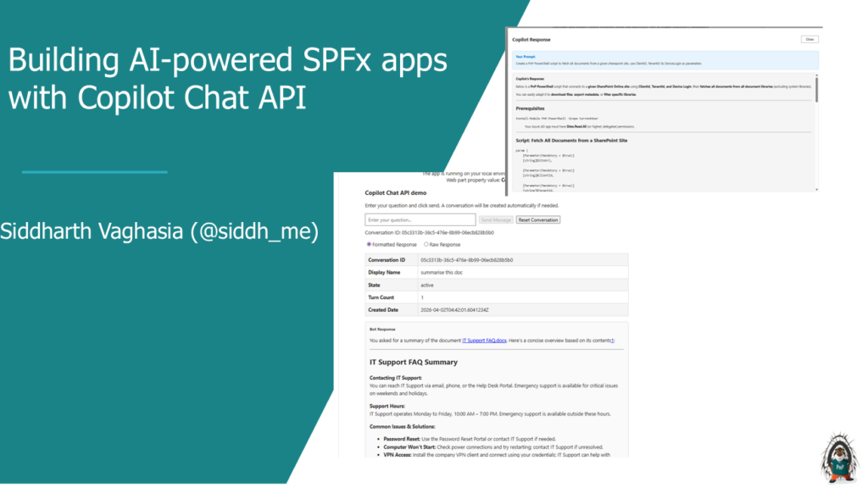The image size is (868, 488).
Task: Click the slide title 'Building AI-powered SPFx apps'
Action: (x=227, y=60)
